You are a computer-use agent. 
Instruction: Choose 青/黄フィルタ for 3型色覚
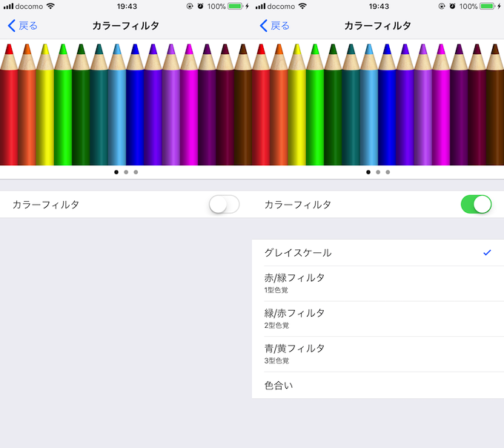pyautogui.click(x=294, y=353)
